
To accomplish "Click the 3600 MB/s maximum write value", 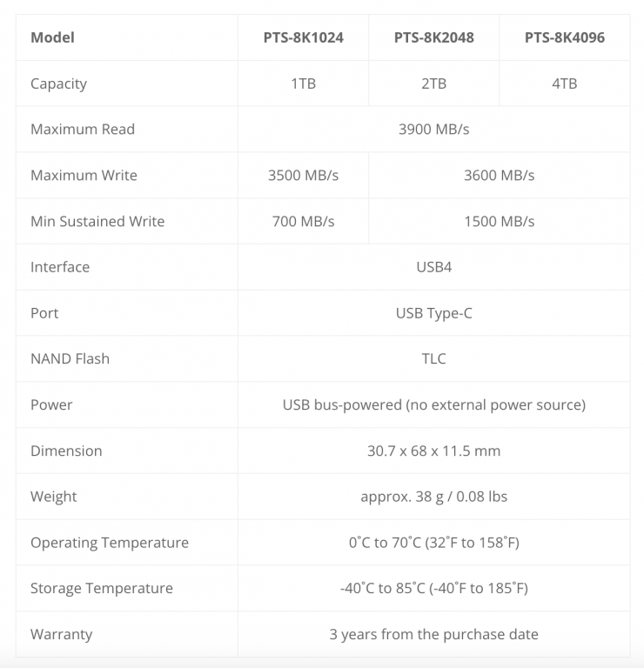I will click(499, 175).
